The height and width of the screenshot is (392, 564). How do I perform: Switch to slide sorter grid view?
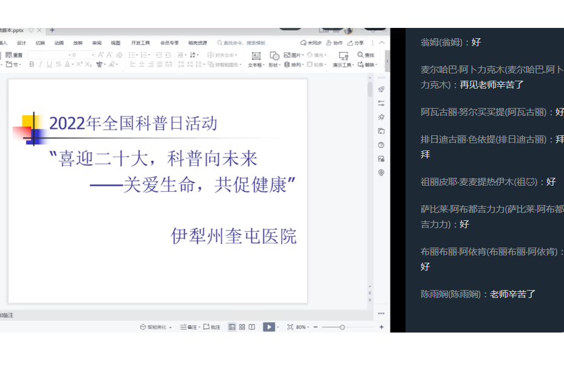[x=242, y=327]
